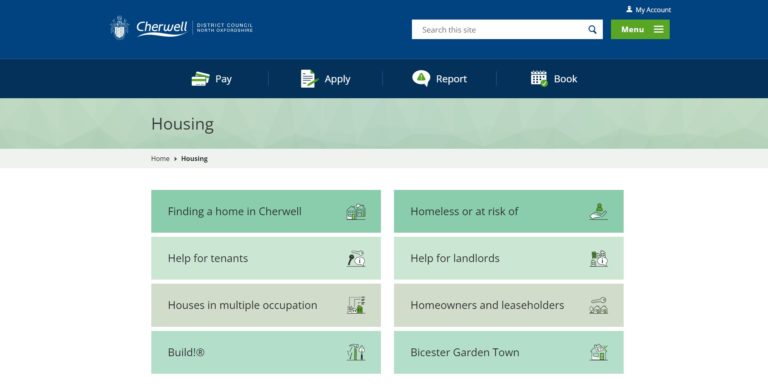This screenshot has height=390, width=768.
Task: Click houses icon on Finding a home tile
Action: (x=356, y=212)
